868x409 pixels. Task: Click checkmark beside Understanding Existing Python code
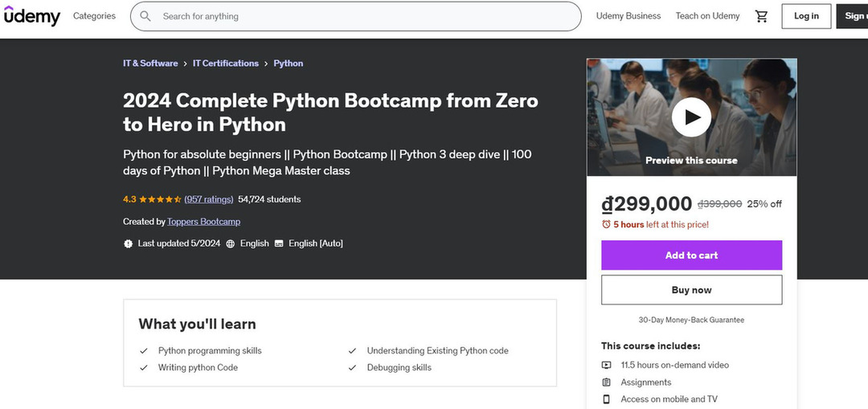point(352,351)
